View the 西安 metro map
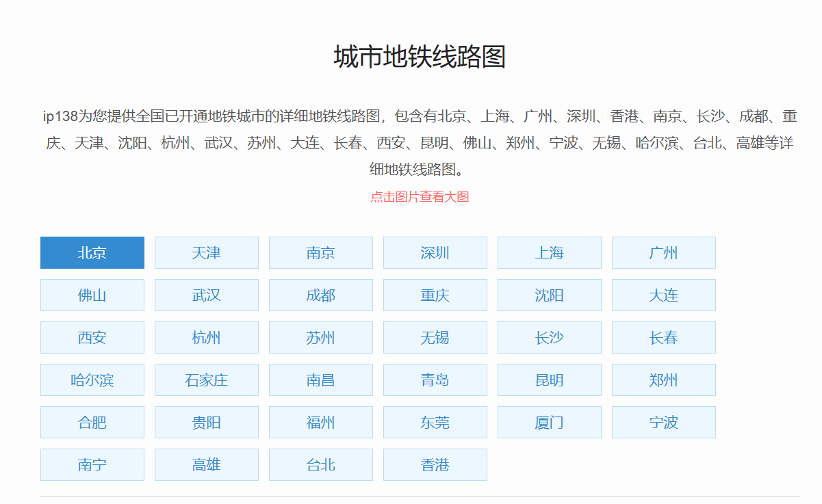Viewport: 822px width, 504px height. pos(92,338)
